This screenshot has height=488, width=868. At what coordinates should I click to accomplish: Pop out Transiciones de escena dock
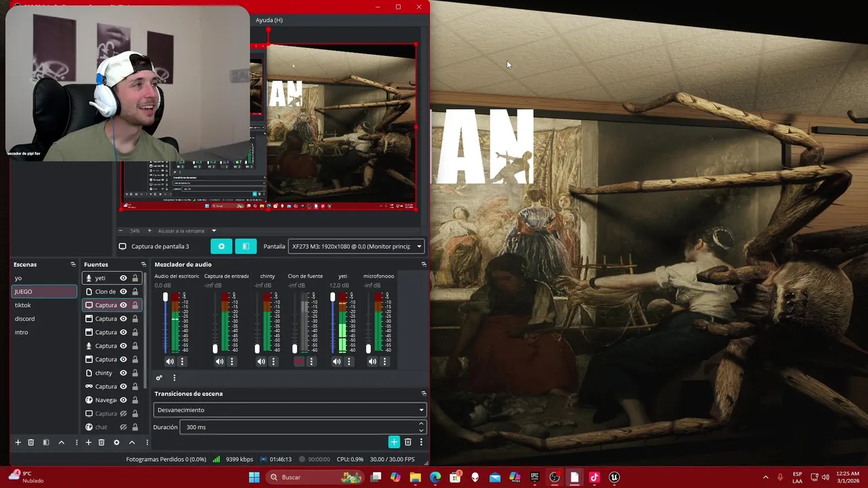click(424, 393)
